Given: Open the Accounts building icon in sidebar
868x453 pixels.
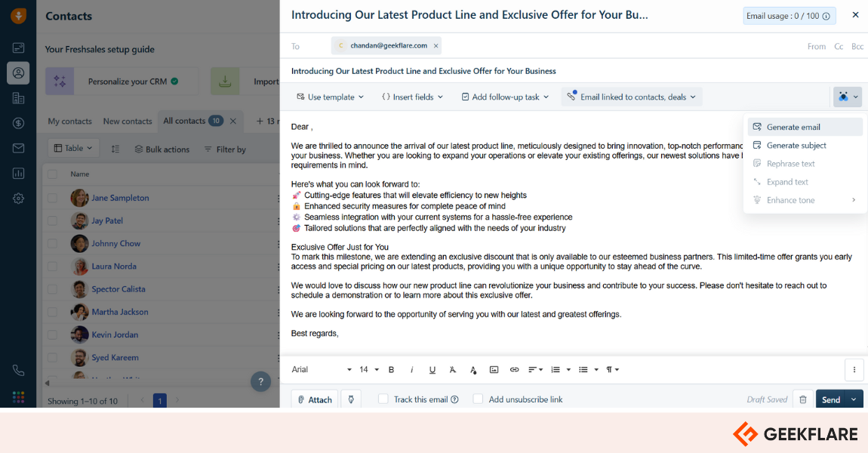Looking at the screenshot, I should click(x=18, y=98).
